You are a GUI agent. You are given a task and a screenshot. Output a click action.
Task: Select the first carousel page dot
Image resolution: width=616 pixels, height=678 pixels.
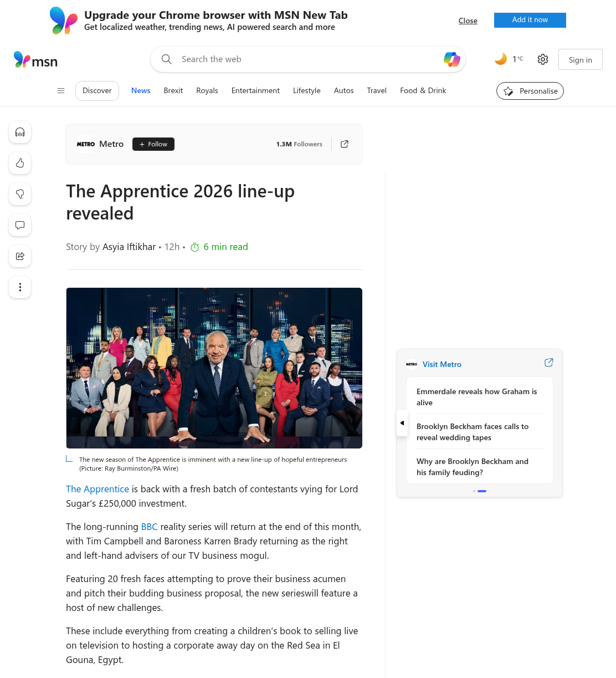point(474,491)
